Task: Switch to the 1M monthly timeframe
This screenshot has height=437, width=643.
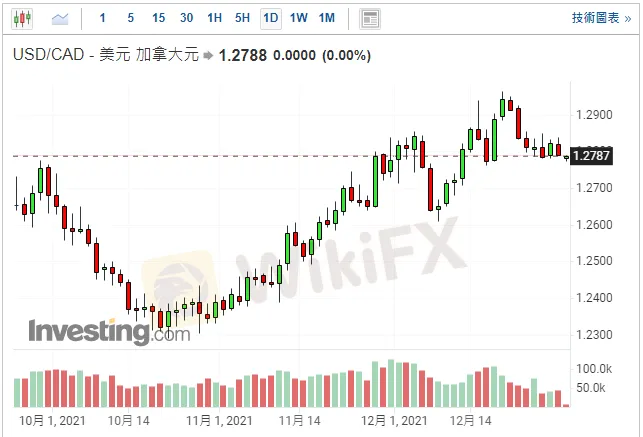Action: (x=326, y=18)
